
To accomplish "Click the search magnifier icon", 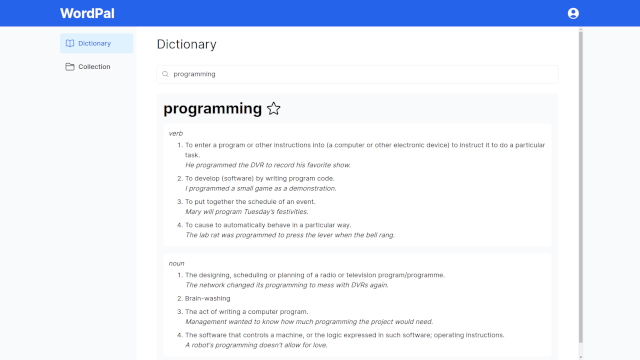I will coord(165,74).
